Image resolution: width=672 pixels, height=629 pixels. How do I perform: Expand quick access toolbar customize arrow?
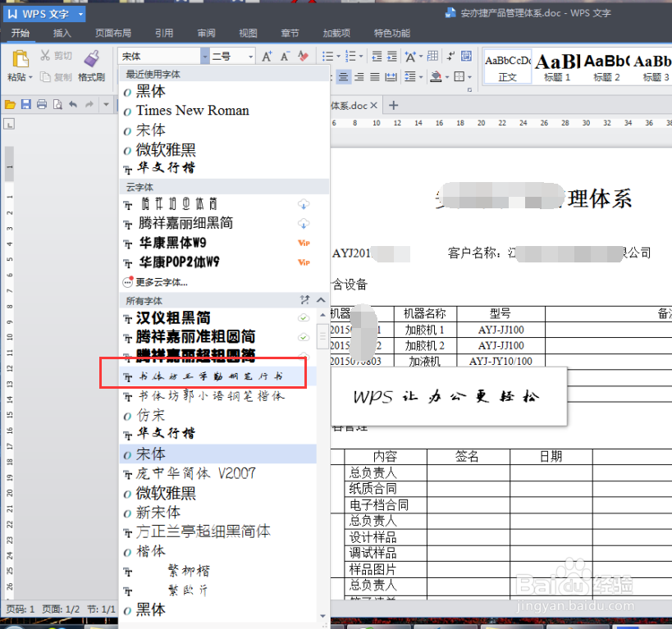tap(106, 104)
